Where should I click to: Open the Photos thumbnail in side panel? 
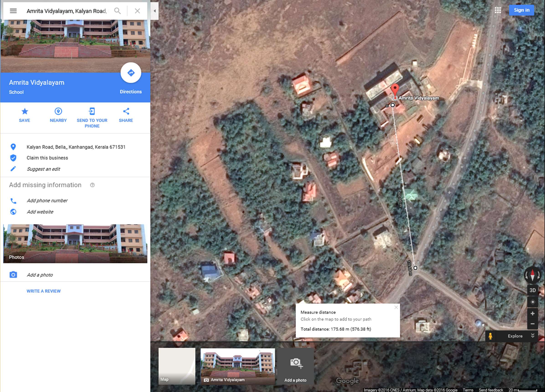(x=75, y=244)
